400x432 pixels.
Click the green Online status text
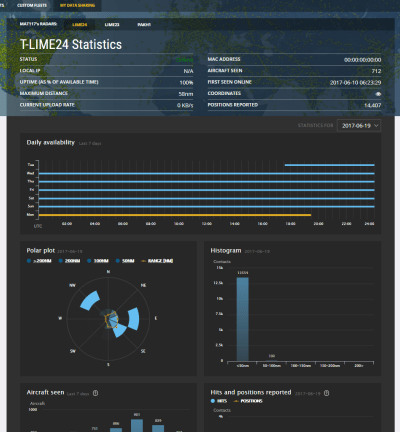point(184,60)
